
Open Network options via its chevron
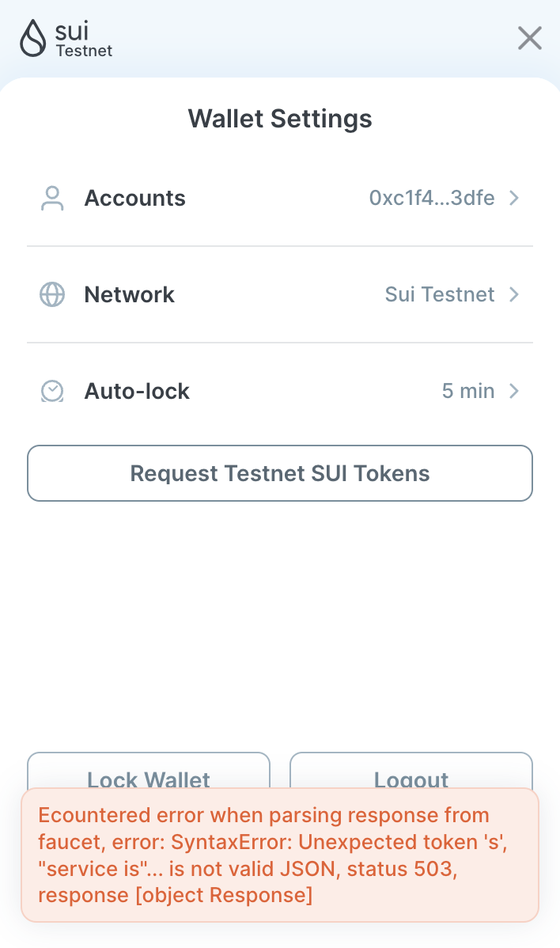pyautogui.click(x=514, y=294)
